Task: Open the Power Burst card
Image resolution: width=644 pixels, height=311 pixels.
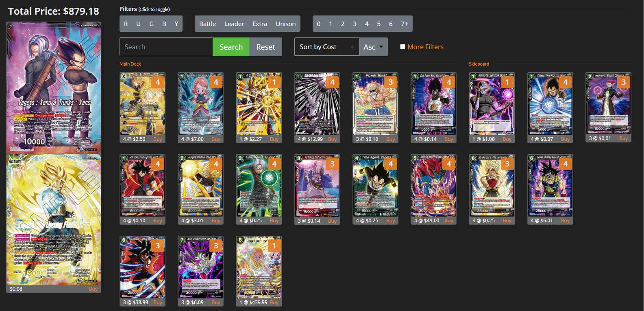Action: 375,104
